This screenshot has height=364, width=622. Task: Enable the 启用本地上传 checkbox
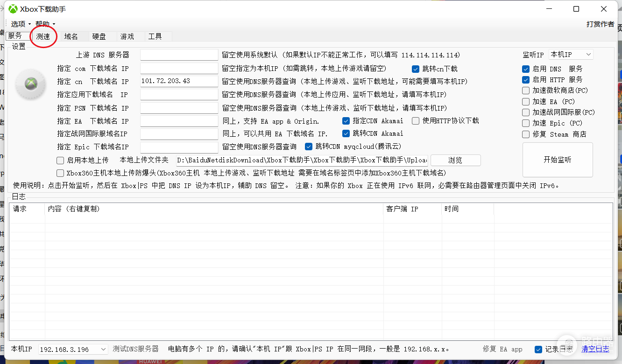click(60, 160)
